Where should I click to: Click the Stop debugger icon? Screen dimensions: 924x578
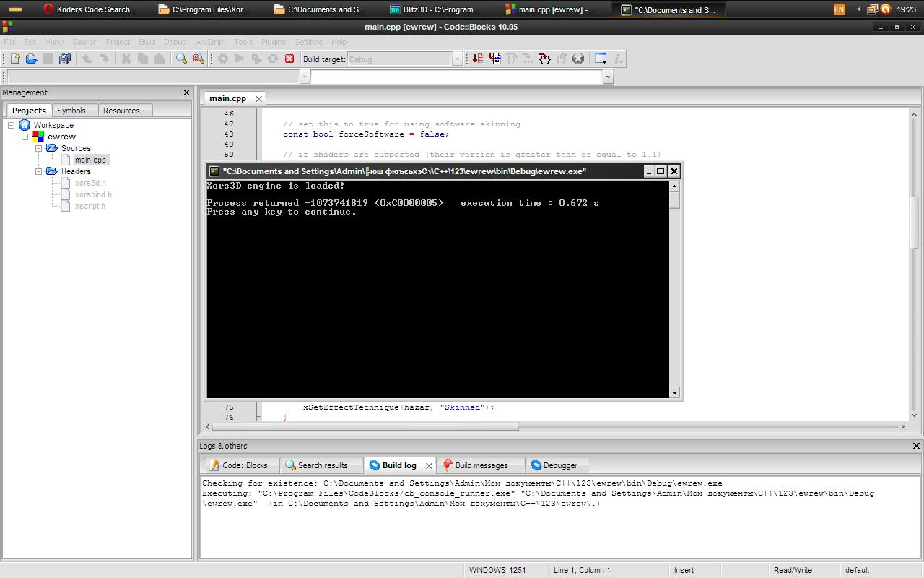click(x=578, y=59)
